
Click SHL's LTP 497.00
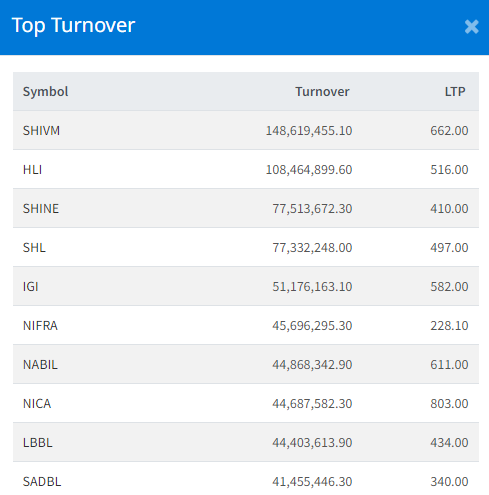coord(449,247)
